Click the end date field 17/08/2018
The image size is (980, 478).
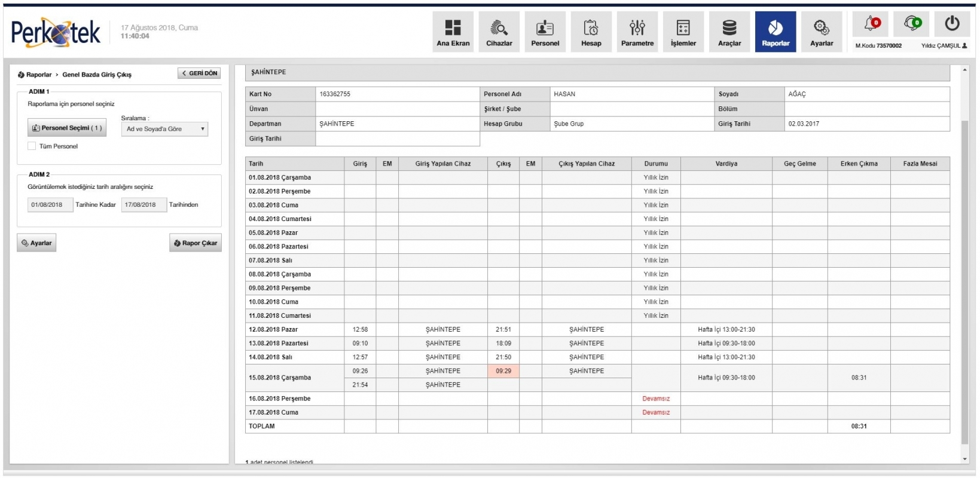click(144, 204)
